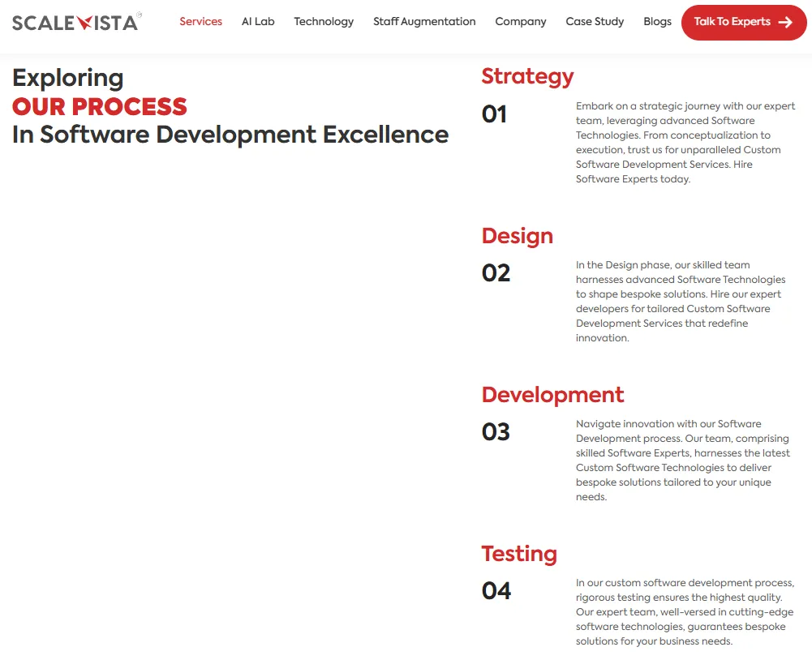Click the step number 01
This screenshot has width=812, height=660.
[494, 114]
